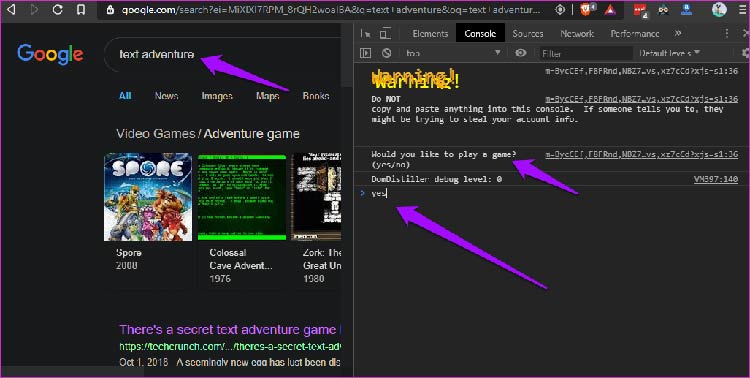Click 'DomDistiller debug level: 0' log line
This screenshot has width=750, height=378.
(x=437, y=179)
